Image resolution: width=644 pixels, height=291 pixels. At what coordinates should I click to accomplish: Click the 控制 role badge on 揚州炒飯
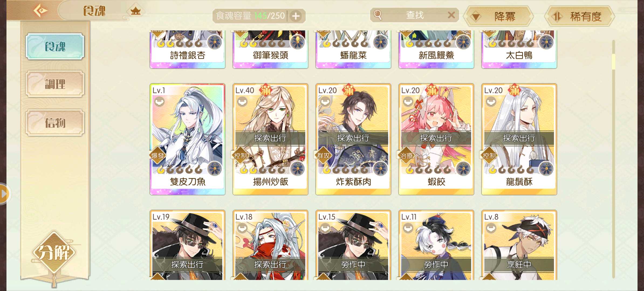click(x=240, y=155)
